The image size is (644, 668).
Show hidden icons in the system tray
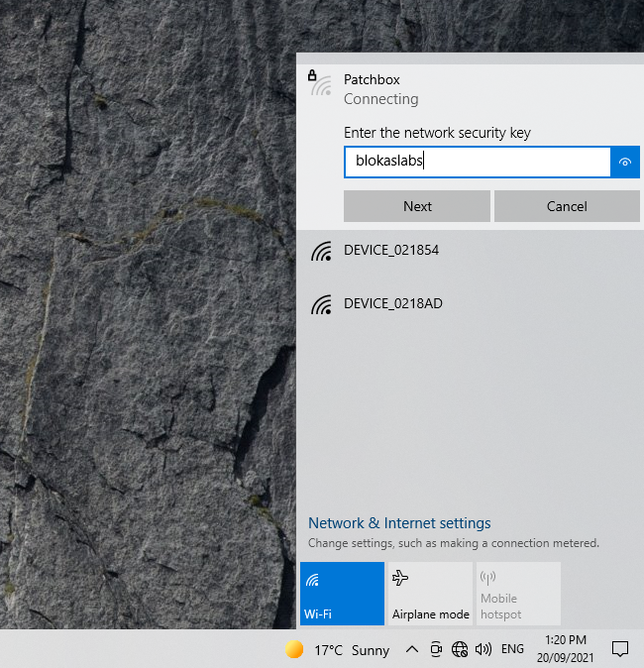(x=411, y=649)
